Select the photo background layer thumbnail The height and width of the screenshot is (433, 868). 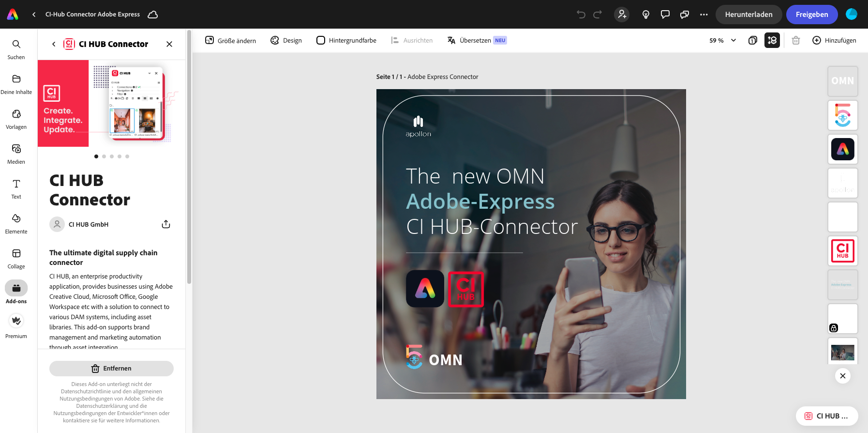point(843,351)
